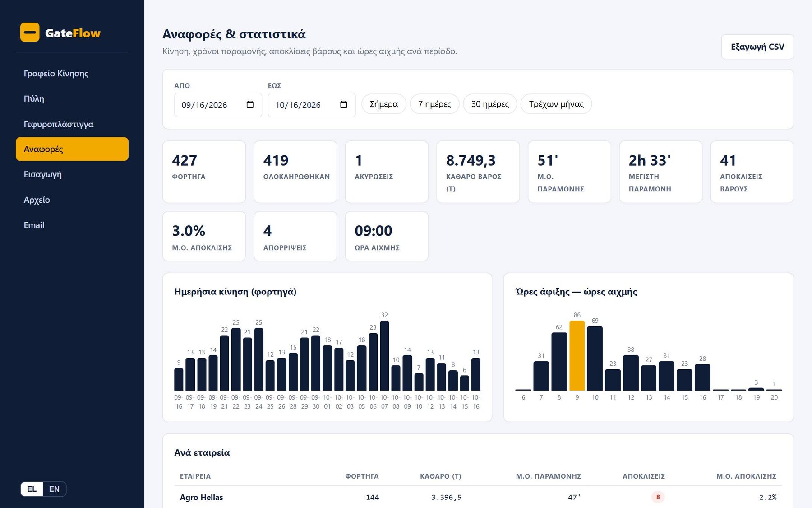Open Αρχείο page
The image size is (812, 508).
72,200
